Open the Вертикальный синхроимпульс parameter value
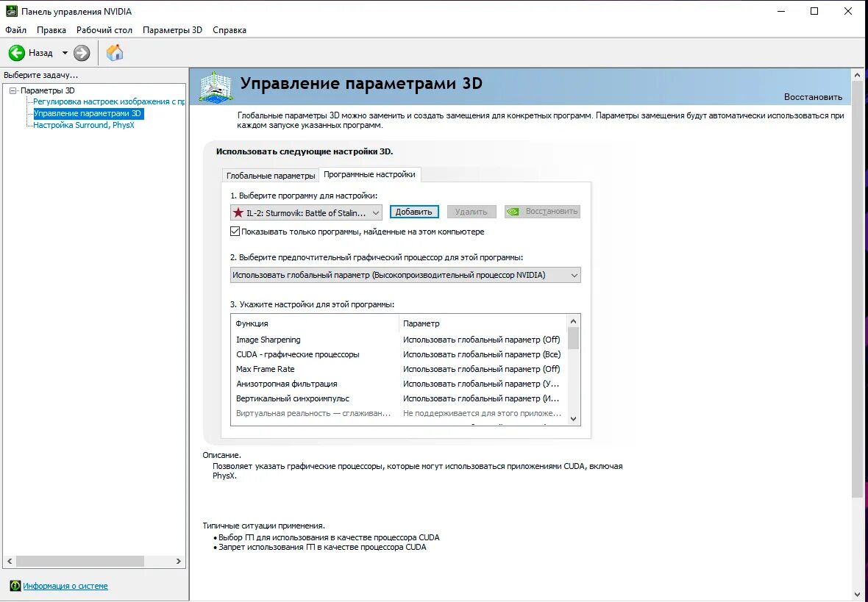868x602 pixels. click(481, 398)
